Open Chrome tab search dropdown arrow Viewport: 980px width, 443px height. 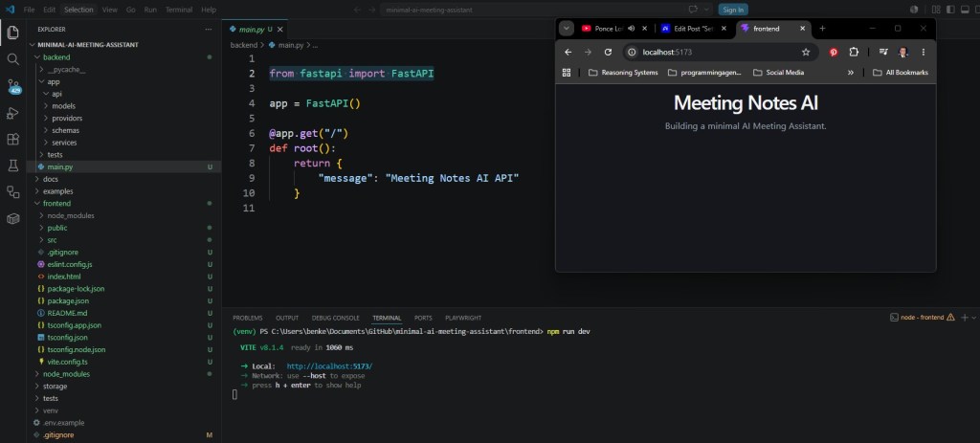click(x=567, y=29)
